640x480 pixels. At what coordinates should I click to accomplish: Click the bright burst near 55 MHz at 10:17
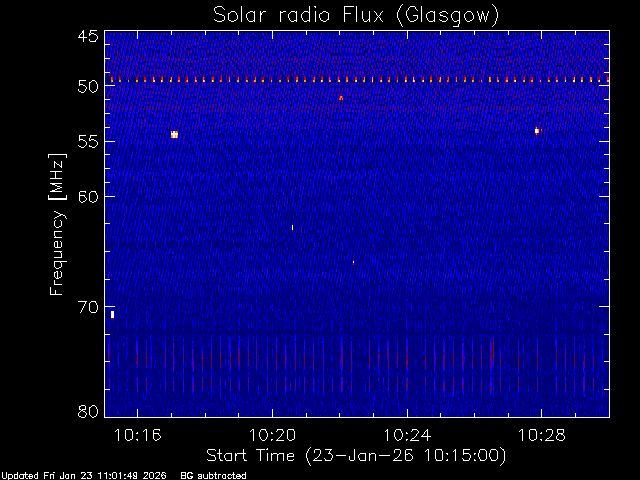coord(175,135)
